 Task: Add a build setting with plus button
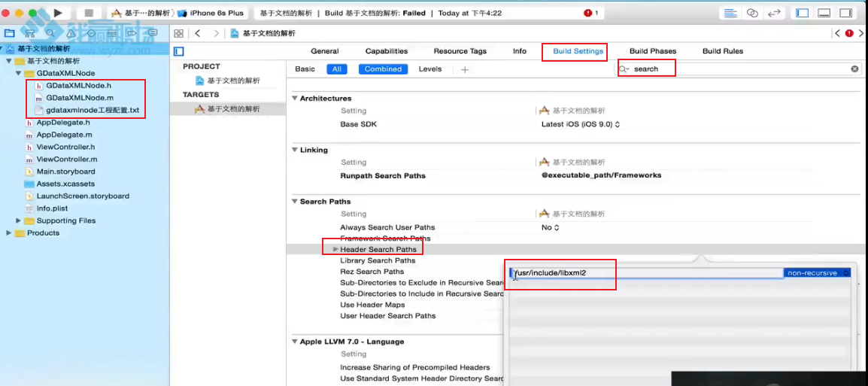point(465,69)
